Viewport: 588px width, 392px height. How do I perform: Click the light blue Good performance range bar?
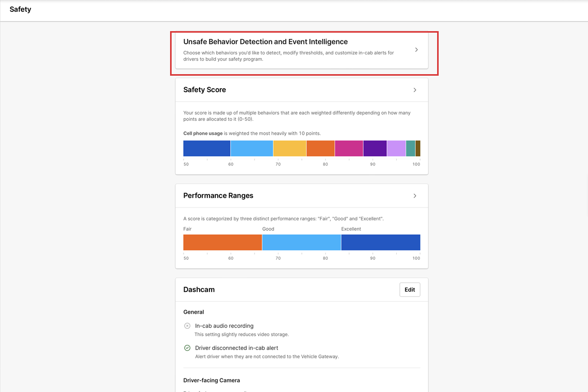pyautogui.click(x=301, y=243)
